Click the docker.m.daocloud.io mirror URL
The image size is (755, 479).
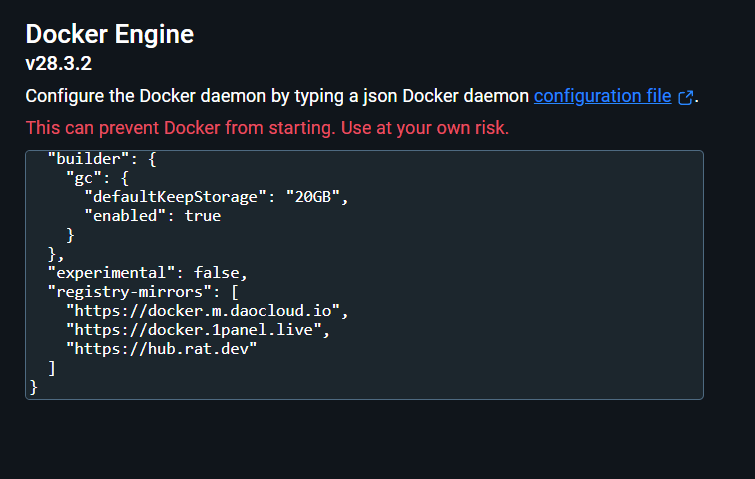(x=203, y=311)
